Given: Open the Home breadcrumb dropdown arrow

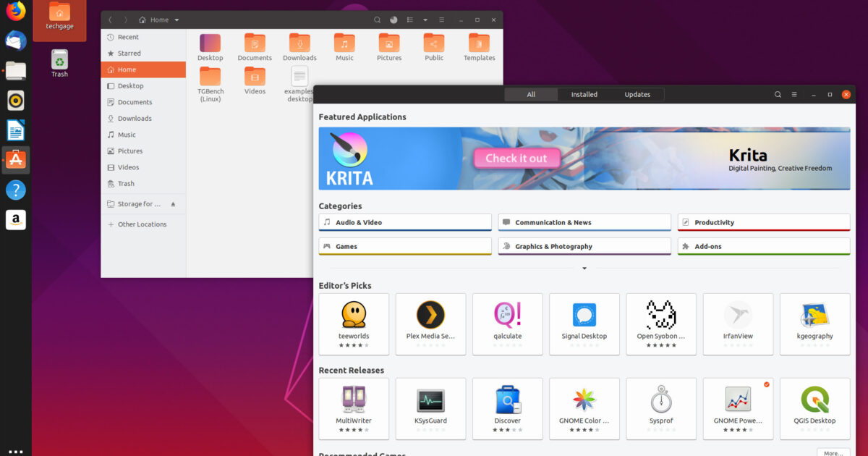Looking at the screenshot, I should point(176,20).
